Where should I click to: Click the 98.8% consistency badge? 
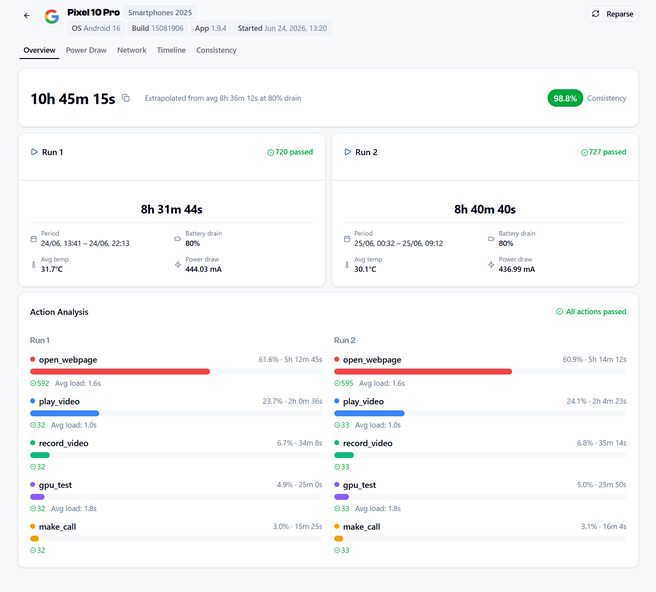[565, 98]
